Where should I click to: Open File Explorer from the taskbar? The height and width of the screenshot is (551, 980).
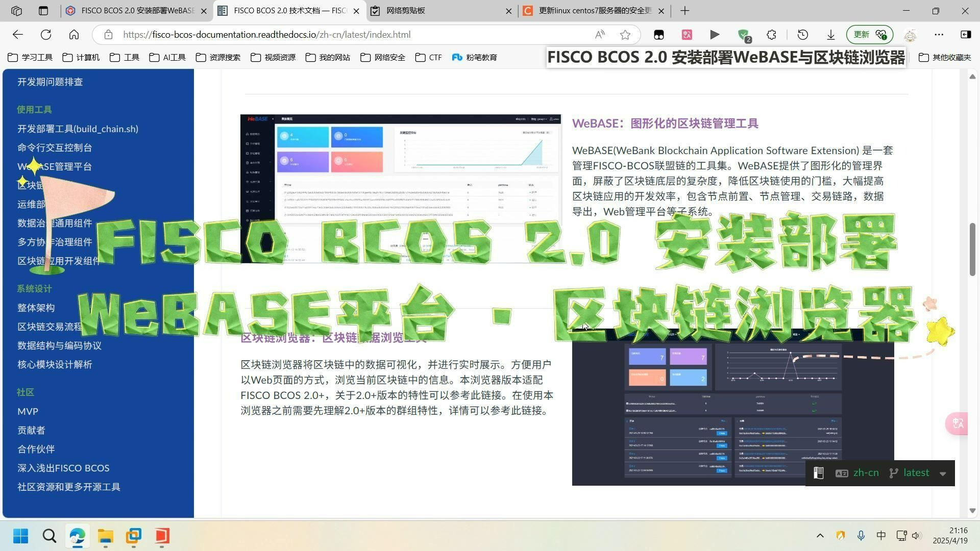[106, 536]
